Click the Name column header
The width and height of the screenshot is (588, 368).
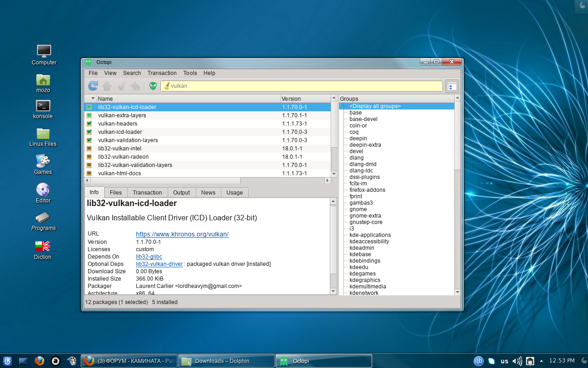188,98
